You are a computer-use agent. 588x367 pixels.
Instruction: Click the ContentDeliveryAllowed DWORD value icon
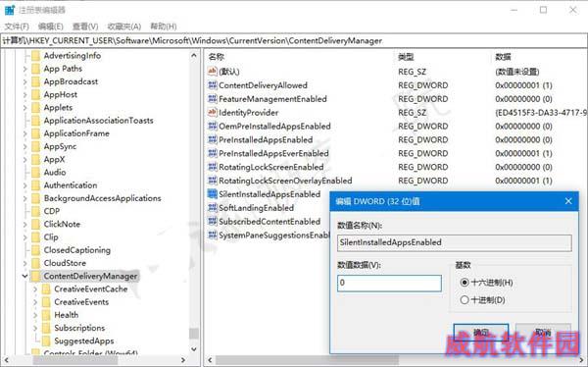click(213, 85)
